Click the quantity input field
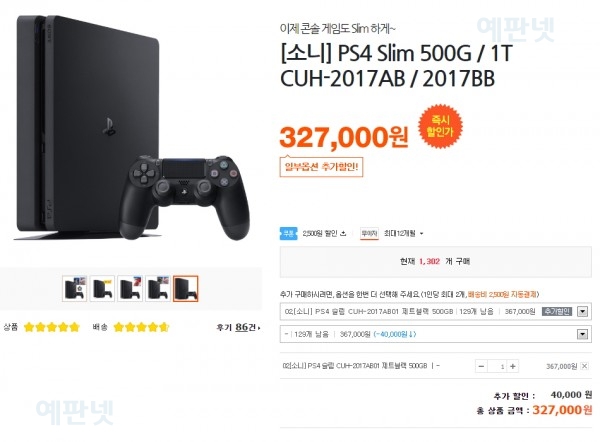The height and width of the screenshot is (442, 600). coord(497,366)
